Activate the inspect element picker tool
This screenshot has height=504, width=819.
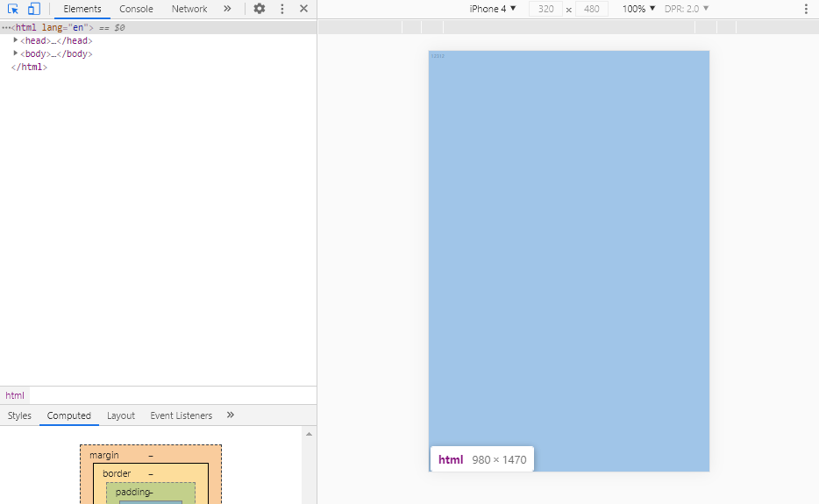tap(13, 9)
